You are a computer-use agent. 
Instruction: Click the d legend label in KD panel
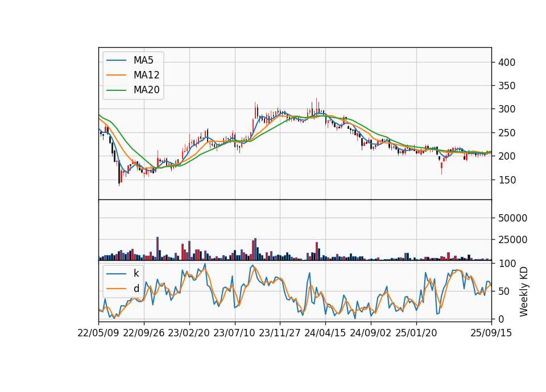pos(136,289)
